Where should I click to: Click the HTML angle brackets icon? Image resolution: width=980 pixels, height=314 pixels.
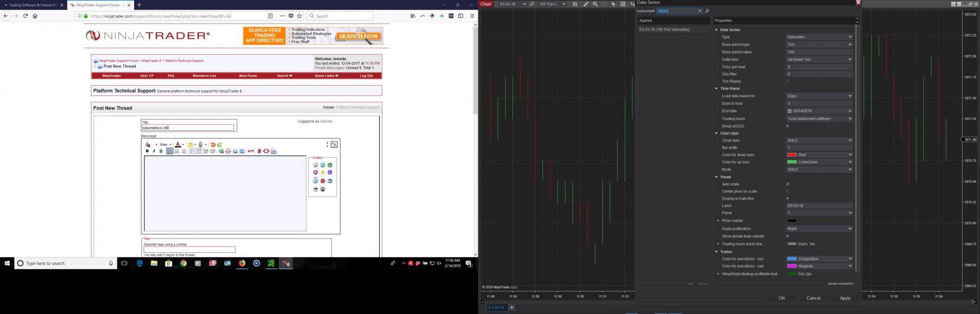266,151
